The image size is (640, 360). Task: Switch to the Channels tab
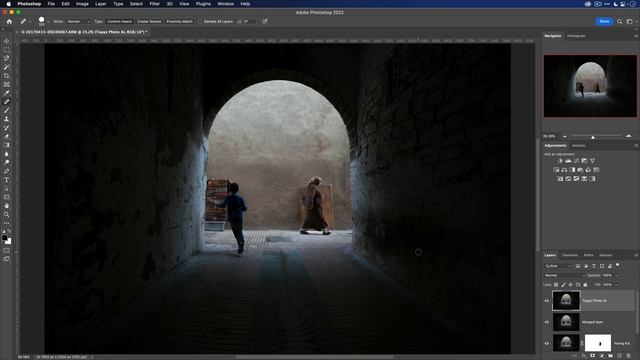[570, 255]
